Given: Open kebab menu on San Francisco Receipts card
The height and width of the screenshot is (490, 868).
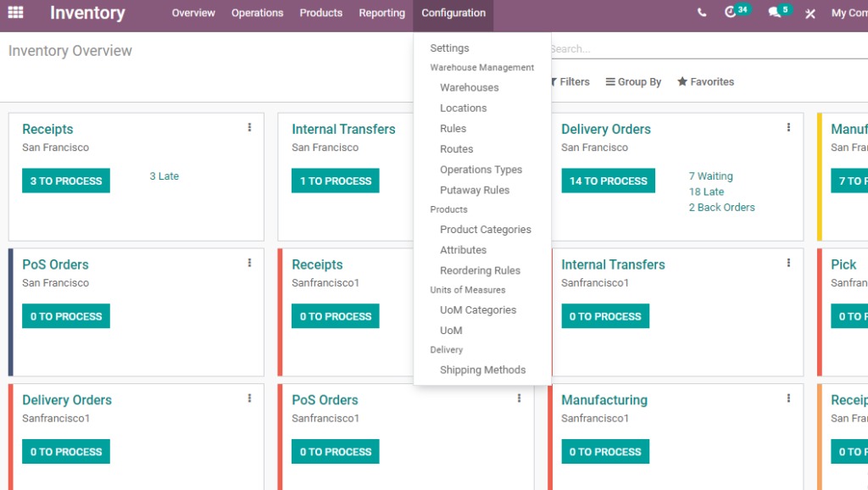Looking at the screenshot, I should click(x=249, y=127).
